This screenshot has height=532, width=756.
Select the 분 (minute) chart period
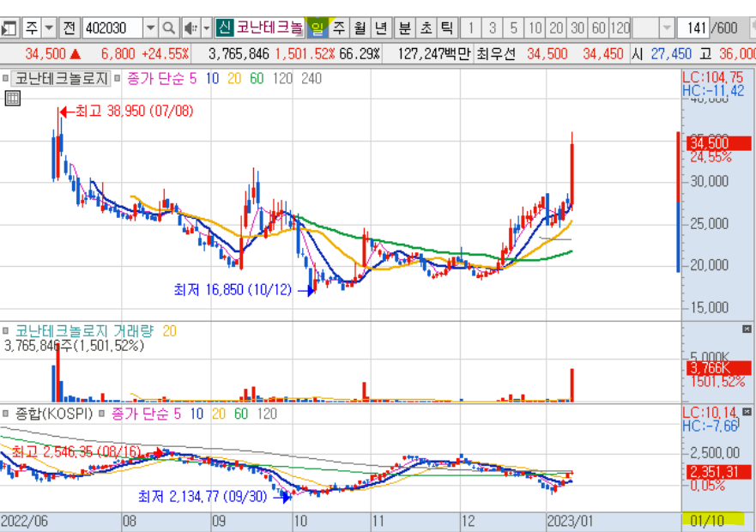404,28
